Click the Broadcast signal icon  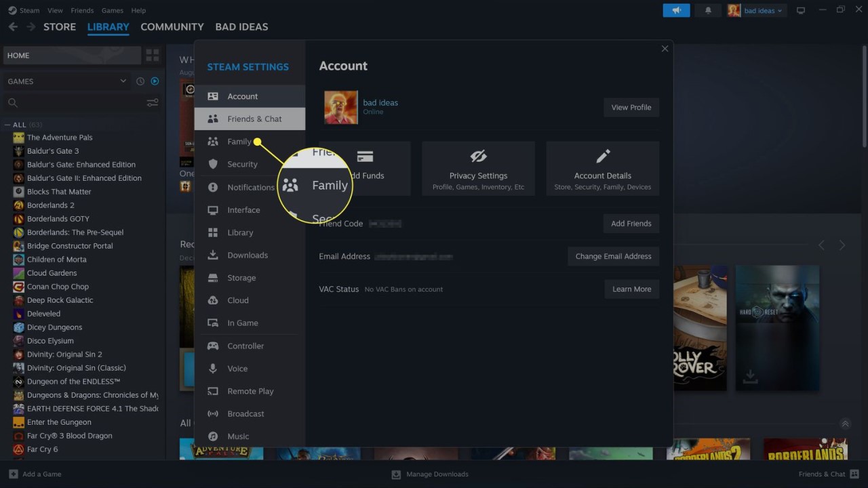pos(213,413)
